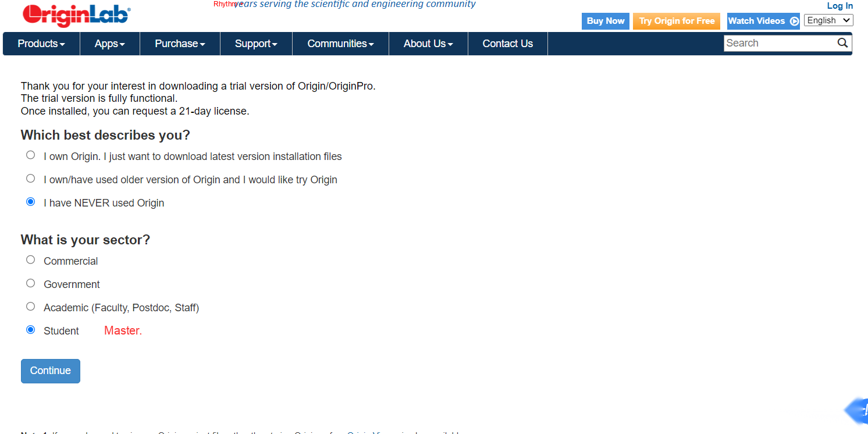Click the Watch Videos play icon

point(794,22)
